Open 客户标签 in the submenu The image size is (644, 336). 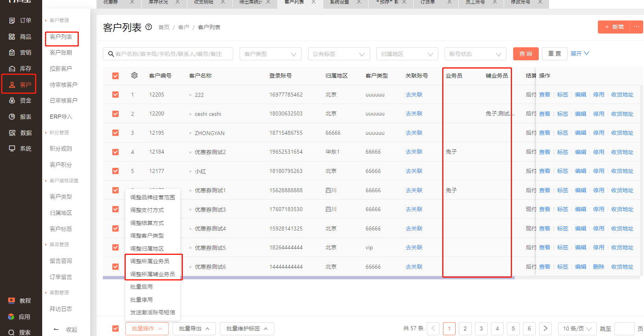click(x=61, y=229)
